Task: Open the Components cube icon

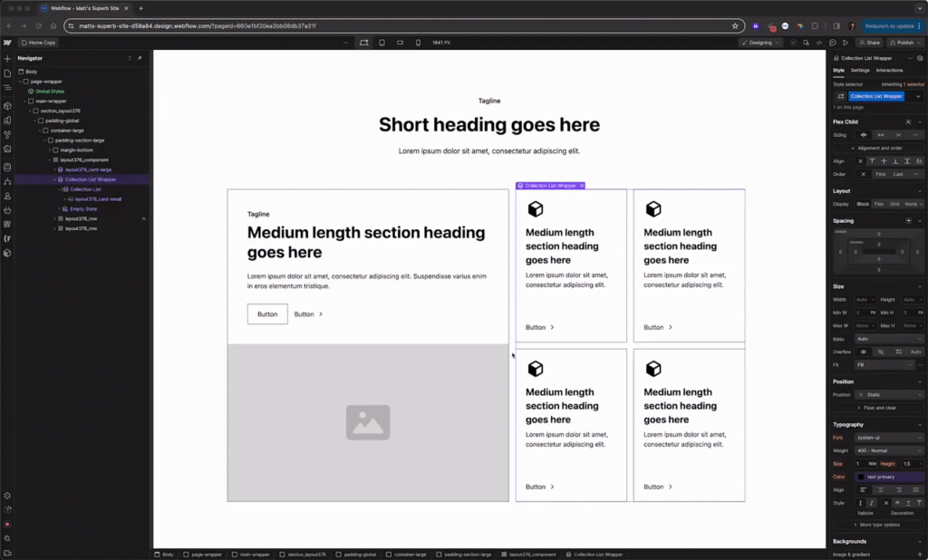Action: (7, 106)
